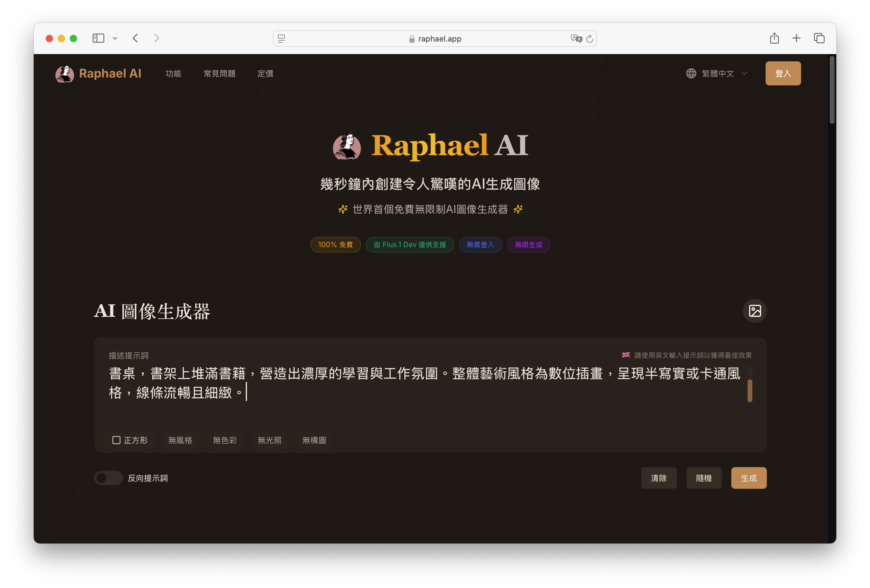
Task: Click the translate icon in address bar
Action: tap(576, 38)
